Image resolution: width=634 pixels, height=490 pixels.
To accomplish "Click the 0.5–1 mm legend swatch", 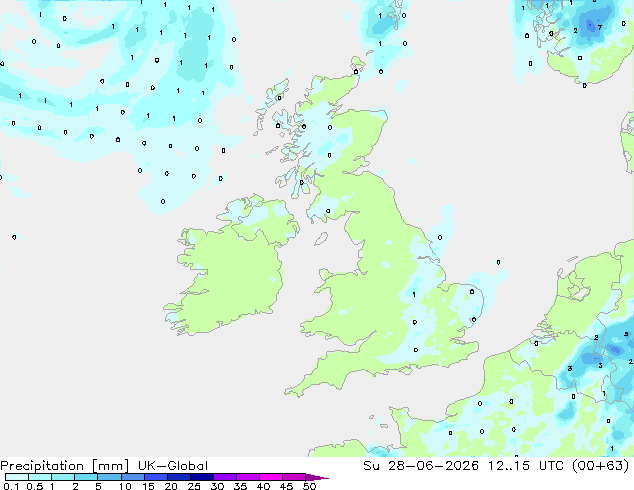I will pyautogui.click(x=40, y=477).
